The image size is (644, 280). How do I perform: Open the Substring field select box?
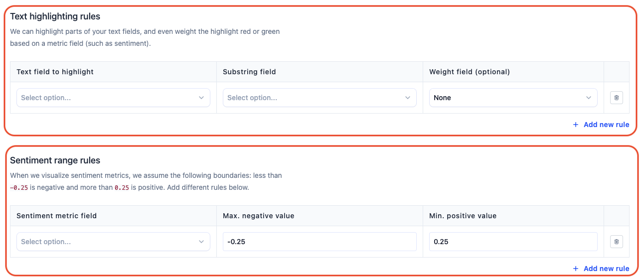(320, 98)
